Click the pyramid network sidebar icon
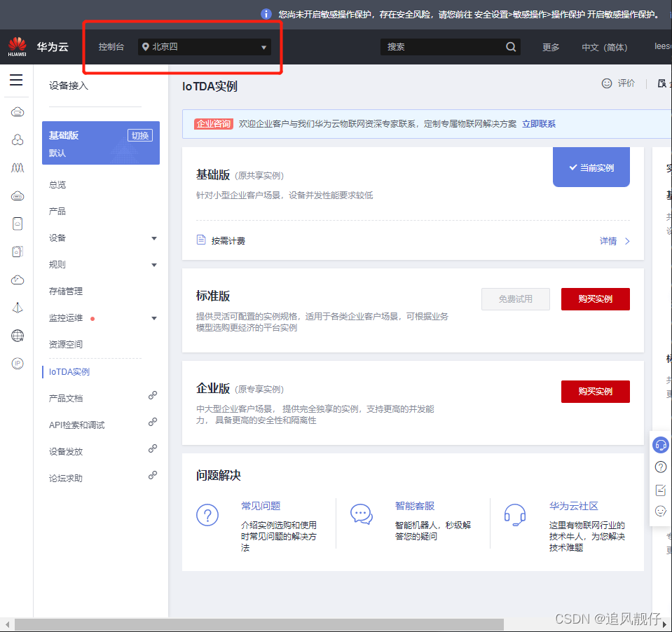The height and width of the screenshot is (632, 672). pos(17,308)
